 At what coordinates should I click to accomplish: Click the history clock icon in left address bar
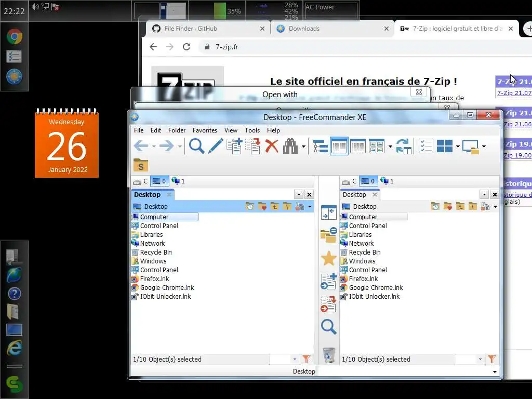(x=249, y=206)
